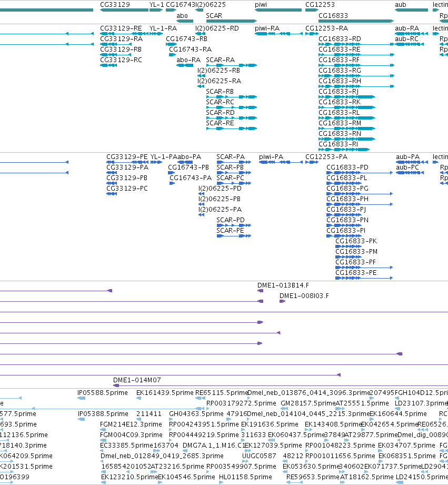448x485 pixels.
Task: Click EST EC33385.5prime
Action: (x=102, y=451)
